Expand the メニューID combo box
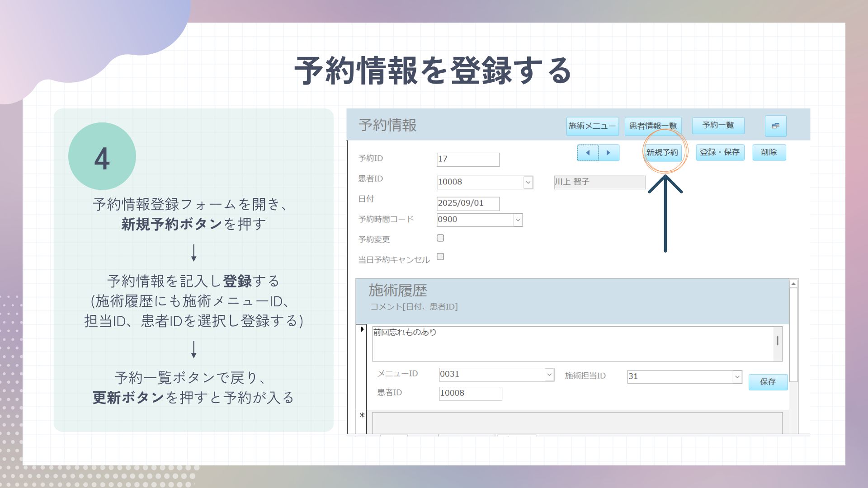 549,375
